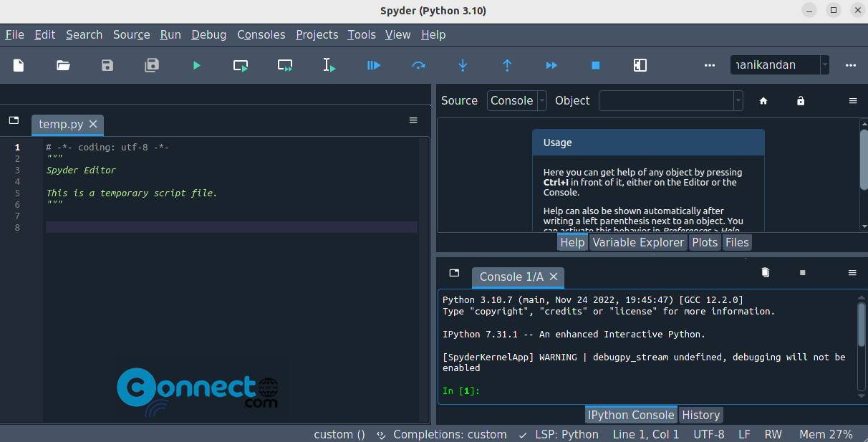Create a new file from the toolbar
The width and height of the screenshot is (868, 442).
pyautogui.click(x=19, y=65)
